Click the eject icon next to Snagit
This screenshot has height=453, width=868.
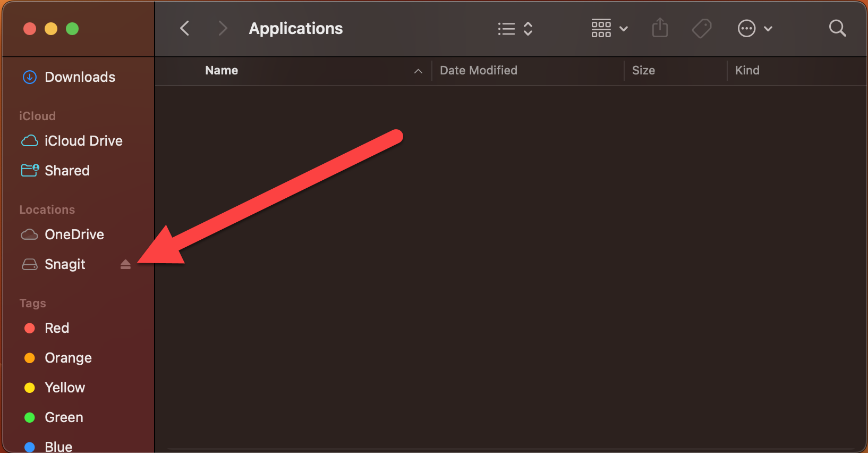coord(125,264)
